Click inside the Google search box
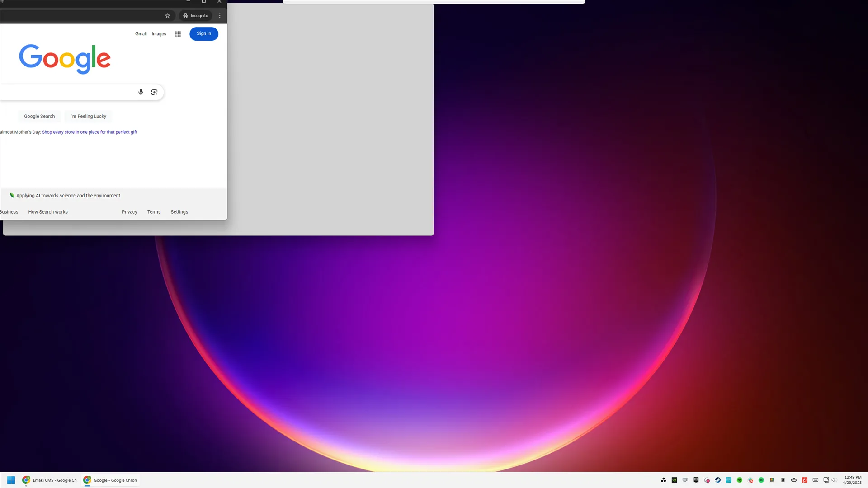 pyautogui.click(x=68, y=92)
